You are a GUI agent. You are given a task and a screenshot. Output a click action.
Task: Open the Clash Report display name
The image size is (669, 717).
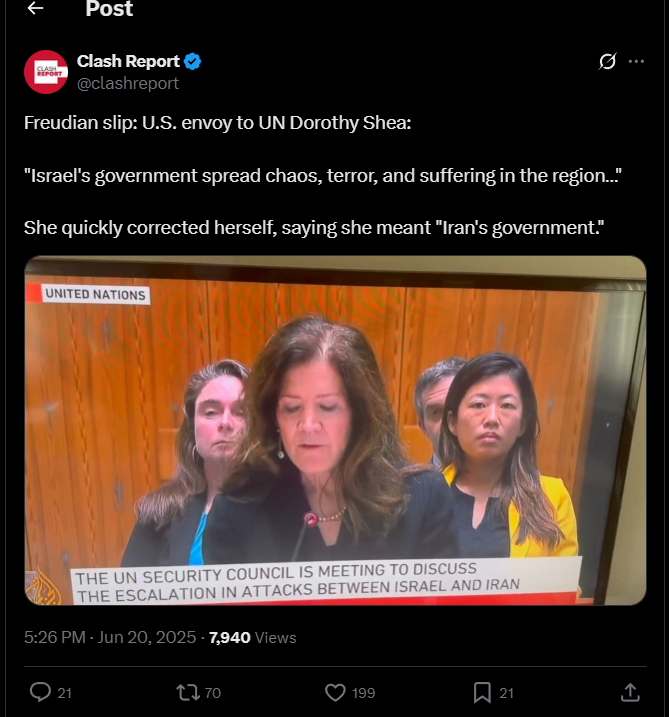[x=128, y=61]
